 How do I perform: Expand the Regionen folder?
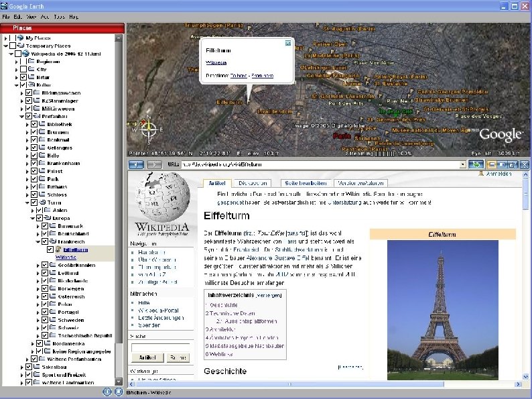coord(16,62)
